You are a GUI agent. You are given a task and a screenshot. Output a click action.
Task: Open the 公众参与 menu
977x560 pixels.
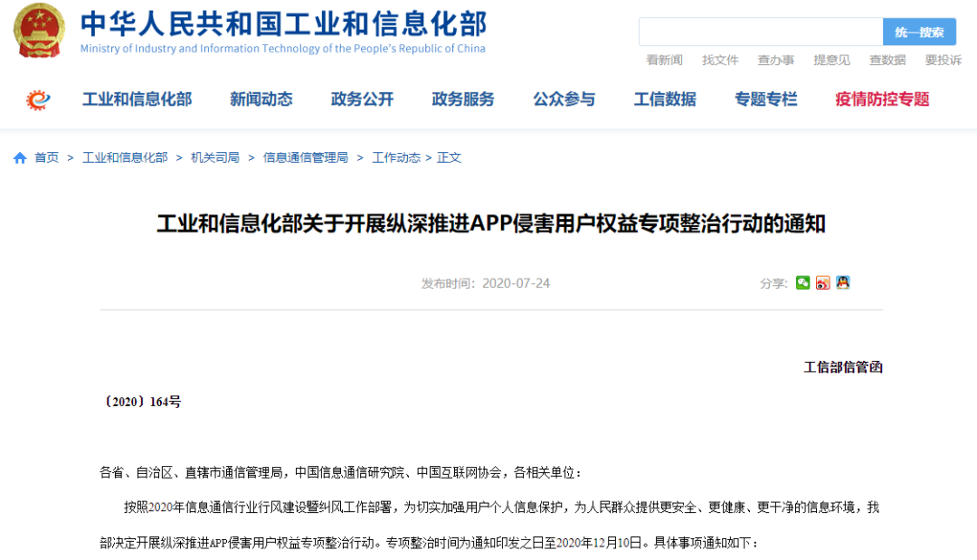click(x=564, y=100)
